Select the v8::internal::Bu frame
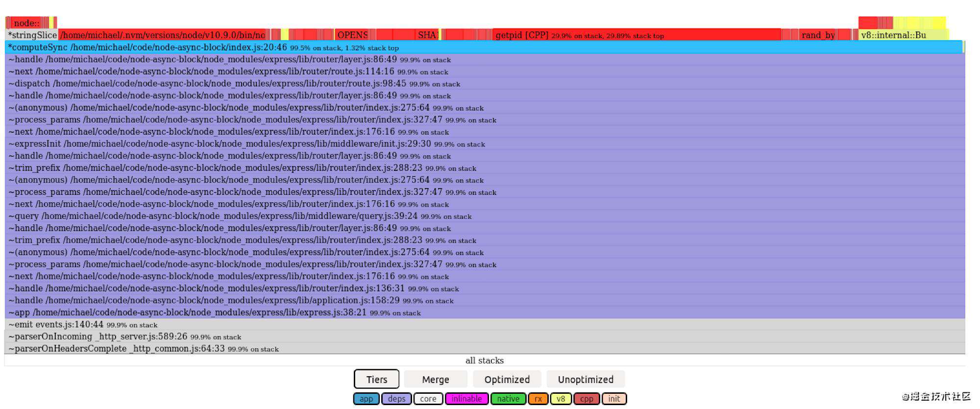The width and height of the screenshot is (980, 409). (x=903, y=35)
